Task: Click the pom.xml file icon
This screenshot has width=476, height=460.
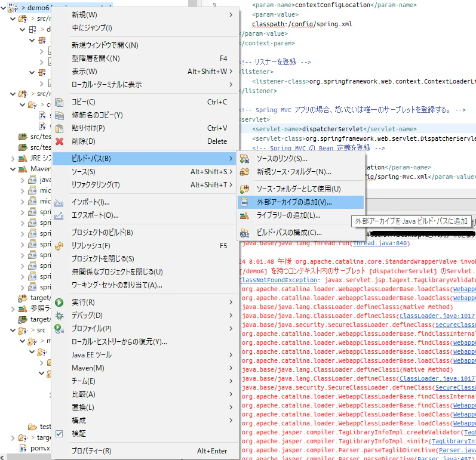Action: click(x=23, y=448)
